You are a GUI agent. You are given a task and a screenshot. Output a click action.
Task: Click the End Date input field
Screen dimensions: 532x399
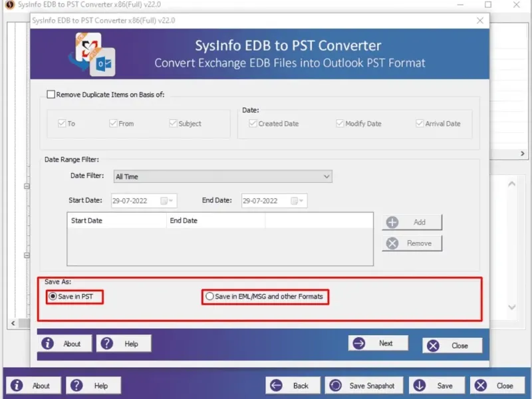point(274,201)
